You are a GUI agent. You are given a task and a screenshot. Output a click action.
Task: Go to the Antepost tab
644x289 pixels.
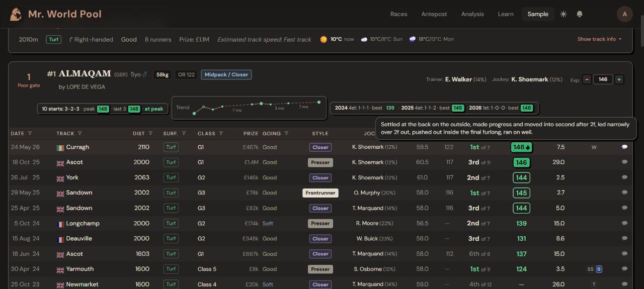pos(434,14)
